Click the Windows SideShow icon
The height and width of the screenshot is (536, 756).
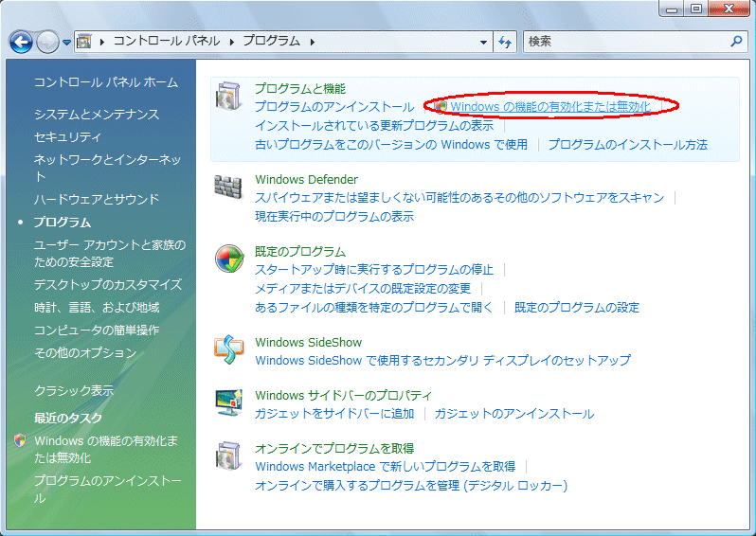(228, 350)
